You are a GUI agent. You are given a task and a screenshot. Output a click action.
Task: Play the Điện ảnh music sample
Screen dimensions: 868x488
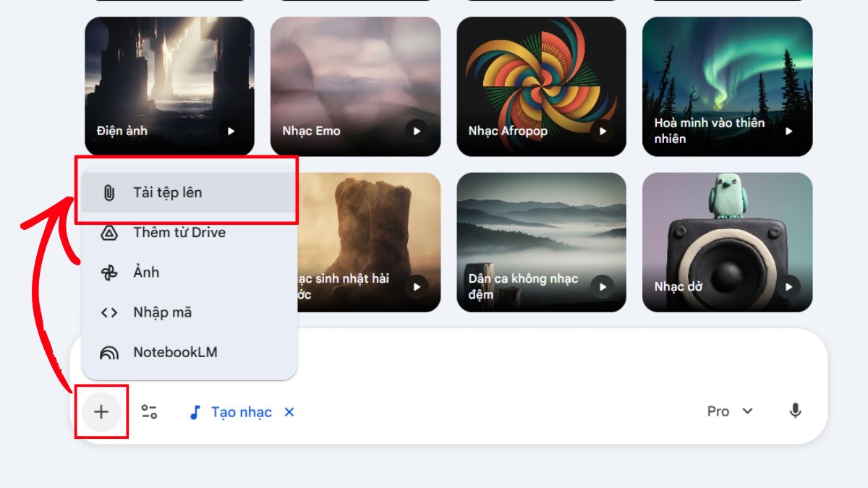[231, 131]
